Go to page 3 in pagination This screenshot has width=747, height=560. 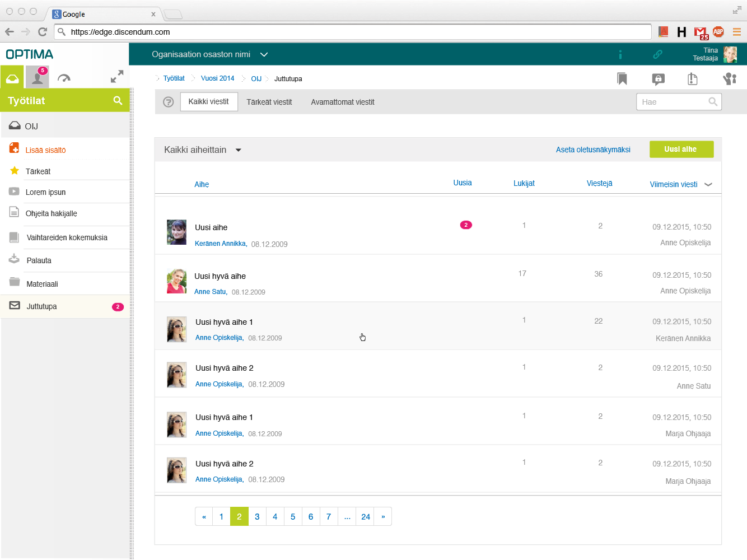(257, 516)
